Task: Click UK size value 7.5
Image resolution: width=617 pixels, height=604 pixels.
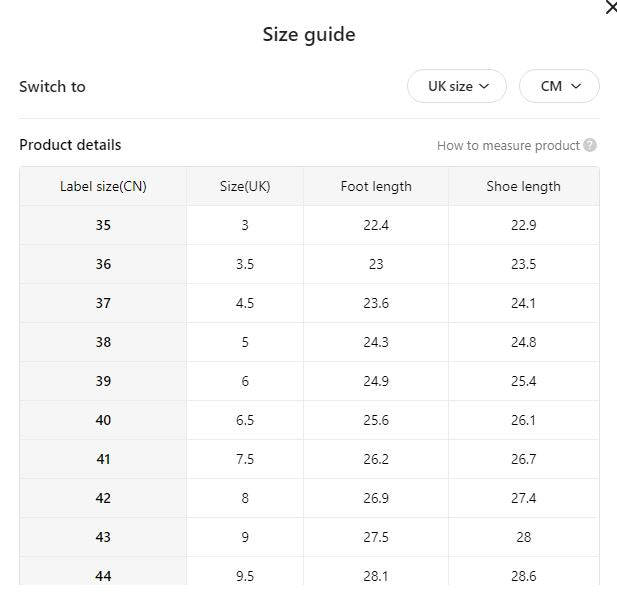Action: pos(245,459)
